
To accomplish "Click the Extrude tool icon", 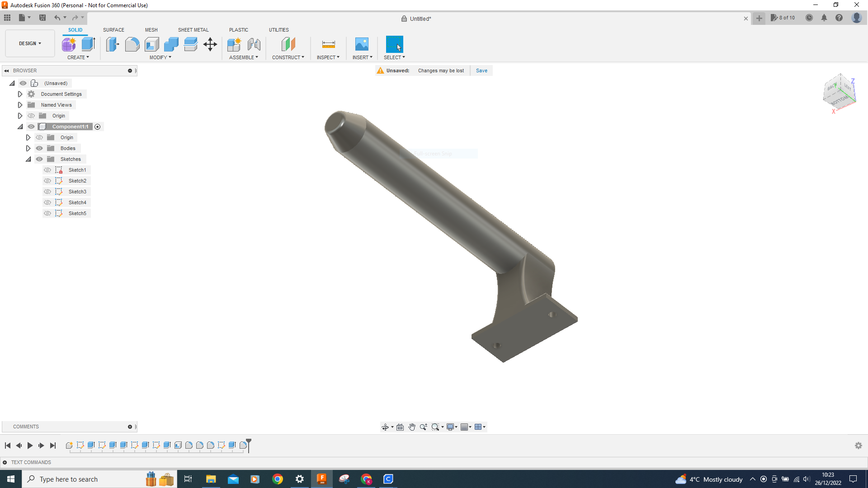I will pyautogui.click(x=88, y=44).
